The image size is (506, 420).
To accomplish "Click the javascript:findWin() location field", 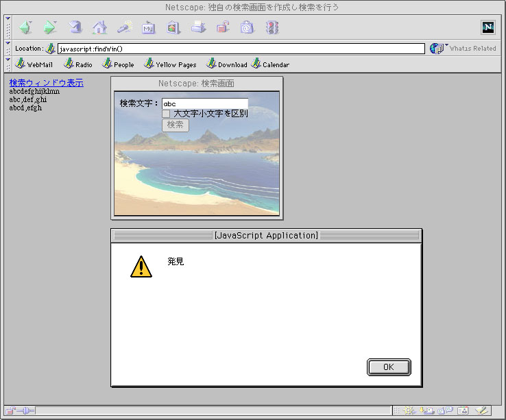I will [241, 49].
